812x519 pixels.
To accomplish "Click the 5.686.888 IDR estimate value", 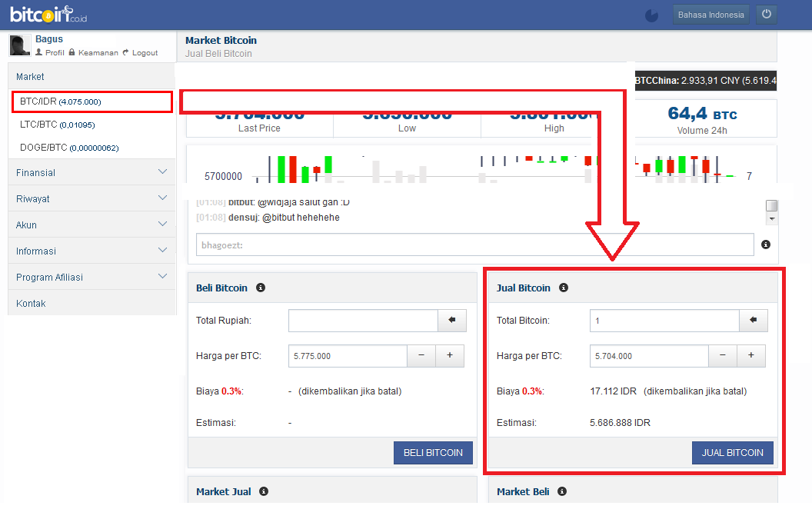I will pos(620,423).
